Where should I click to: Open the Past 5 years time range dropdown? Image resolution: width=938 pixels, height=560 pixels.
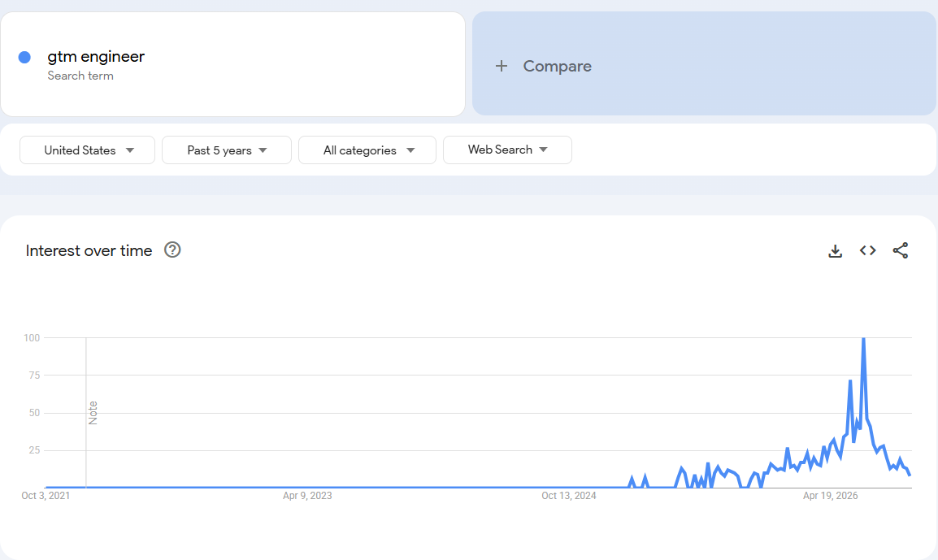(x=227, y=150)
